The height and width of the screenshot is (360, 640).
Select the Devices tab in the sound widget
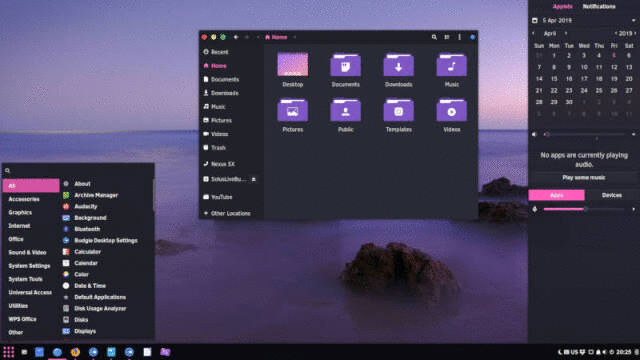click(x=612, y=195)
